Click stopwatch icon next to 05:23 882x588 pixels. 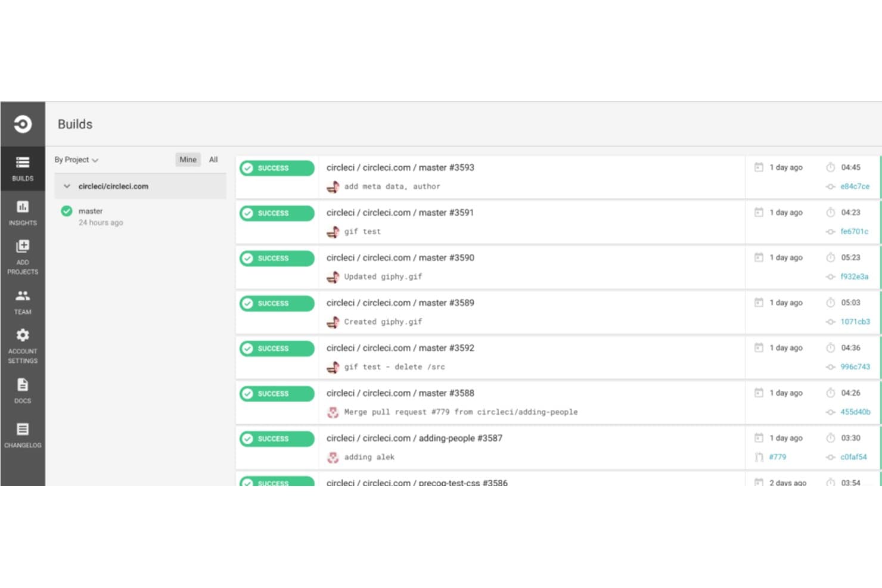coord(830,257)
